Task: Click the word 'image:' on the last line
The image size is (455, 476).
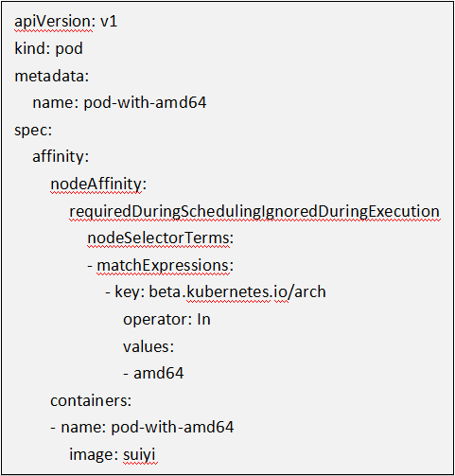Action: pos(94,455)
